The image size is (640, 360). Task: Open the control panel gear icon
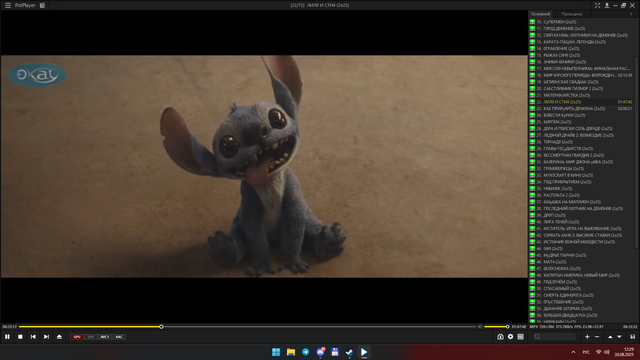(x=511, y=337)
